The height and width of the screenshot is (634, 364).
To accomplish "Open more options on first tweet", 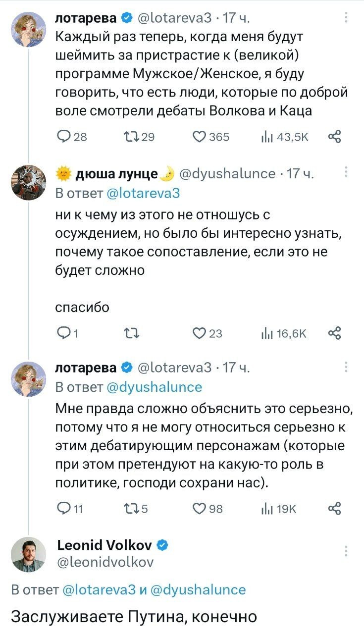I will point(346,18).
